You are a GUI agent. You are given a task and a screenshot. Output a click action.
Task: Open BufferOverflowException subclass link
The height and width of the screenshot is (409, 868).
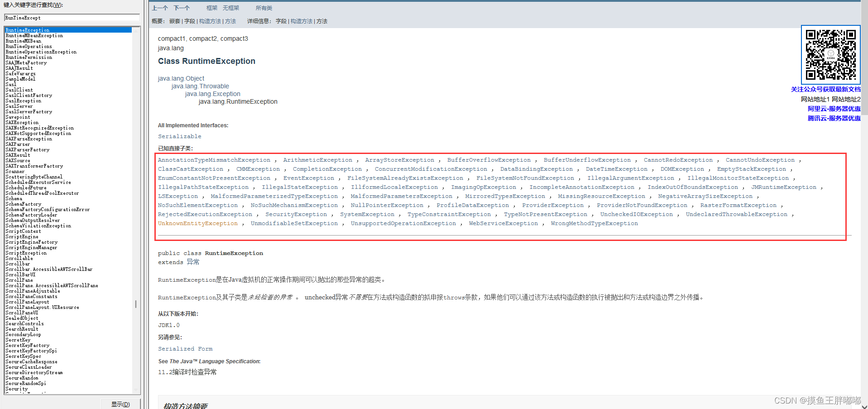click(x=489, y=160)
